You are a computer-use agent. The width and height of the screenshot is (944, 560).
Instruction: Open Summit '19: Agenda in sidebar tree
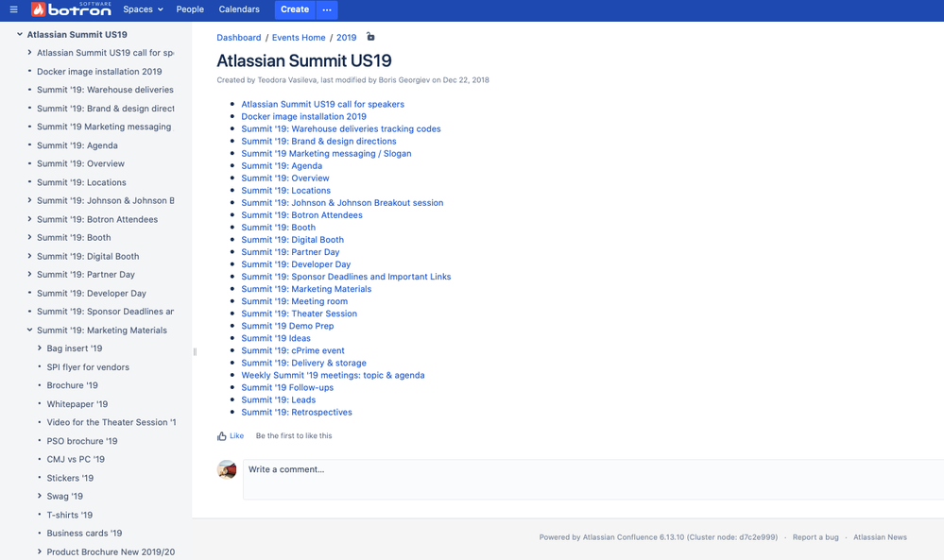[x=77, y=145]
